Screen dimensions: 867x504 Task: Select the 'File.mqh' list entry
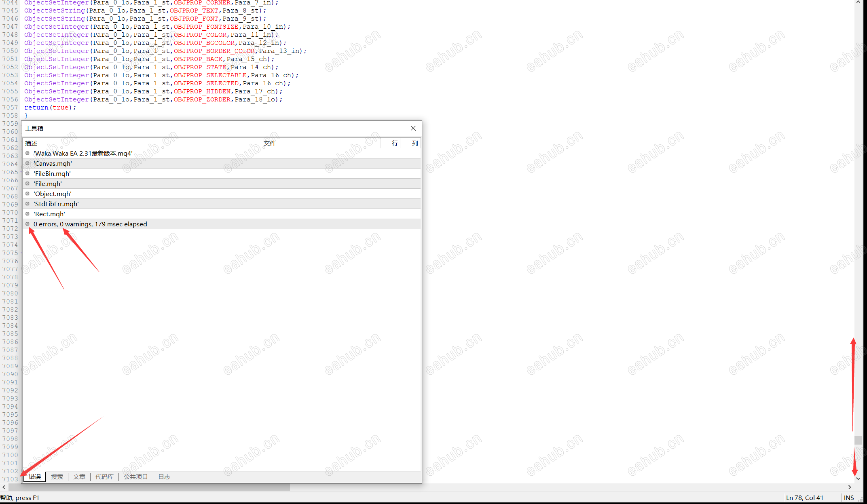click(x=48, y=184)
